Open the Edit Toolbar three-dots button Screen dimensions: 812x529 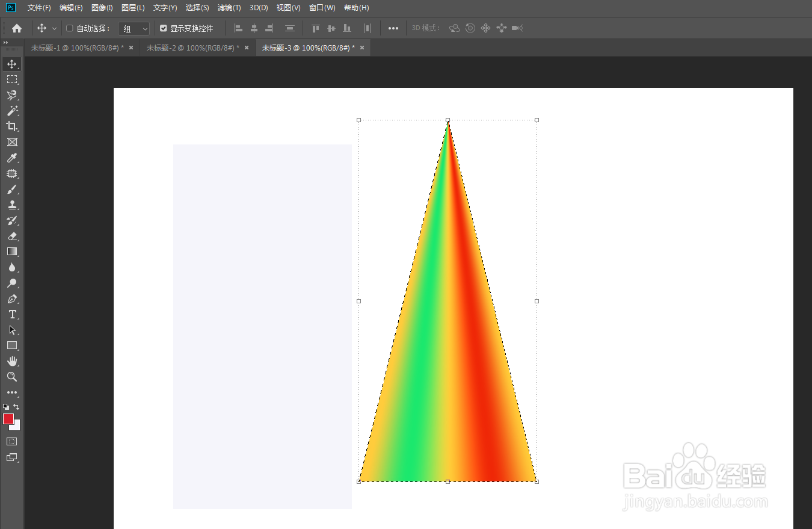point(12,392)
